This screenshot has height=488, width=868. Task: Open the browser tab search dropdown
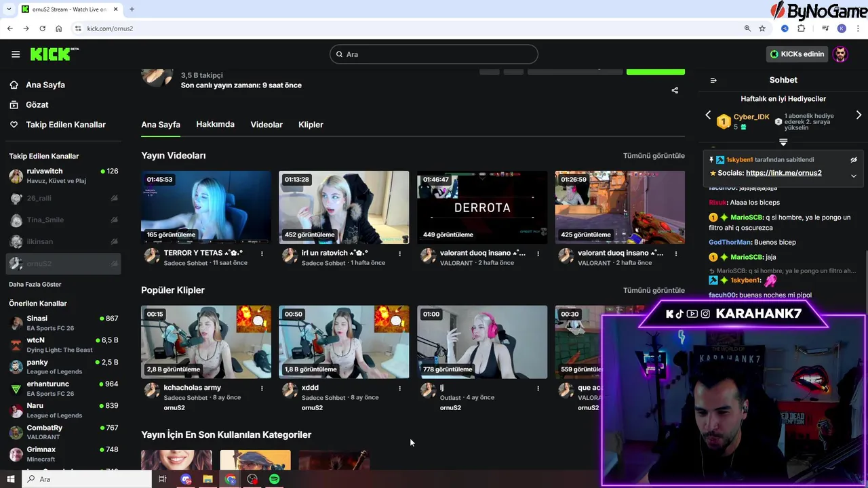click(x=9, y=9)
